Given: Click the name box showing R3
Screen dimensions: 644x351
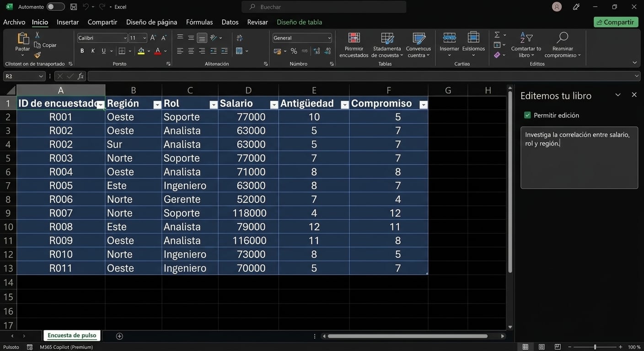Looking at the screenshot, I should point(24,76).
